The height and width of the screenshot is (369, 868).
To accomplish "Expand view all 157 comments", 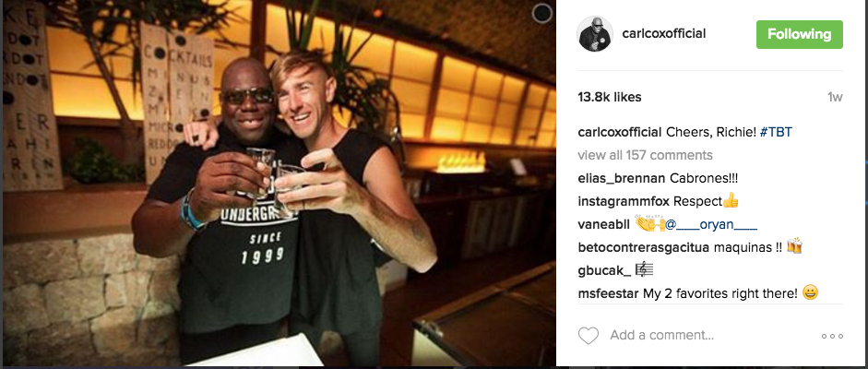I will tap(645, 155).
